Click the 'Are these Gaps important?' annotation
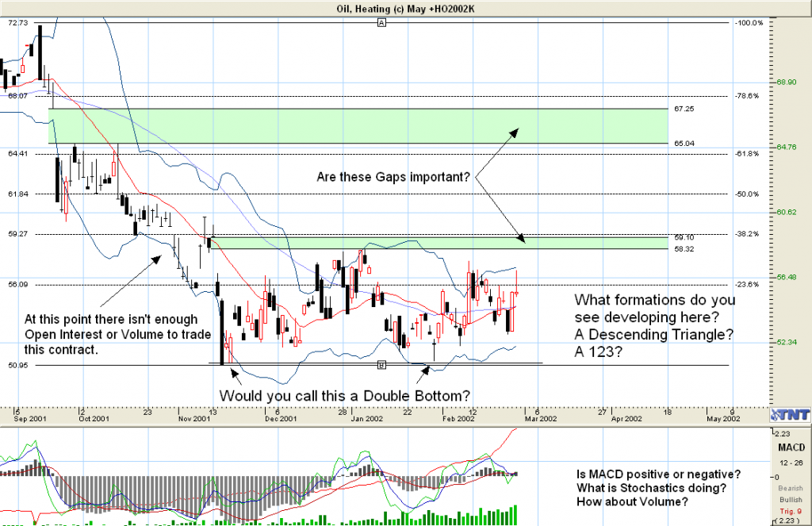Viewport: 812px width, 526px height. pos(392,177)
